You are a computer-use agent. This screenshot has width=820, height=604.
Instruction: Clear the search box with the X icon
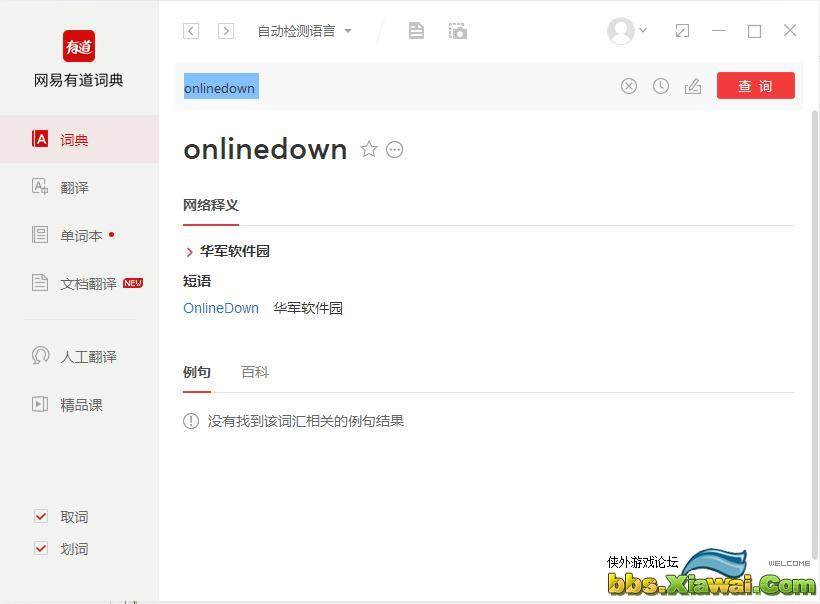629,86
